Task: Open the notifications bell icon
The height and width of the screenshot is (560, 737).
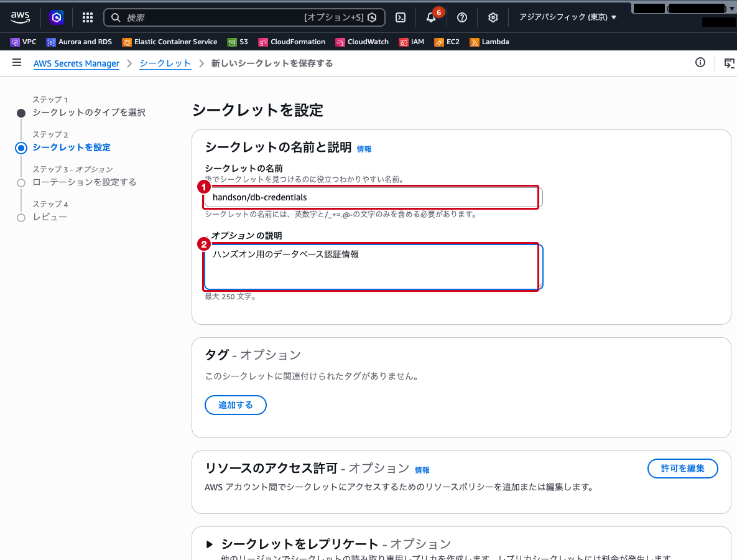Action: coord(431,17)
